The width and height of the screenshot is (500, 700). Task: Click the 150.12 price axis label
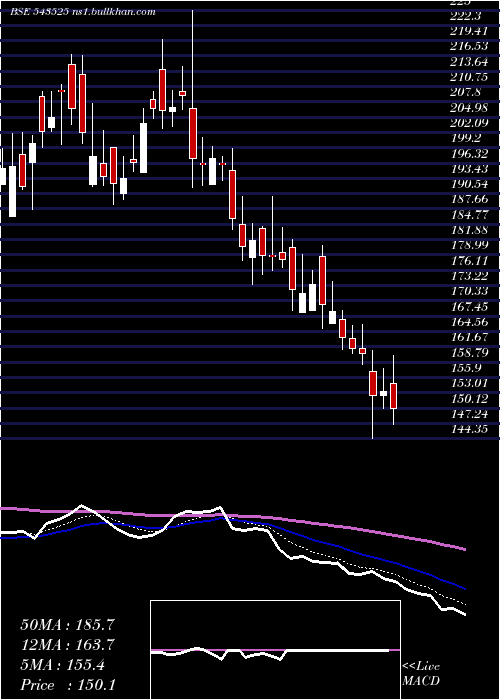pyautogui.click(x=468, y=397)
